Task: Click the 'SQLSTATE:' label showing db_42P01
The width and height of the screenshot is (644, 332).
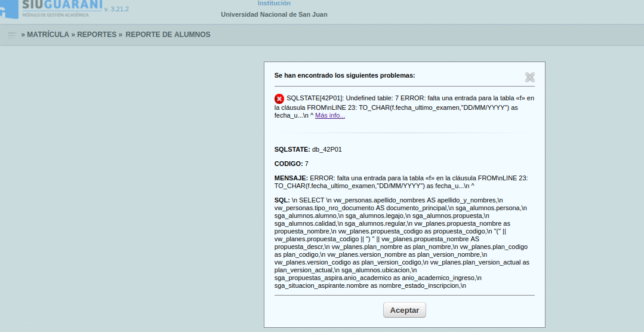Action: [292, 149]
